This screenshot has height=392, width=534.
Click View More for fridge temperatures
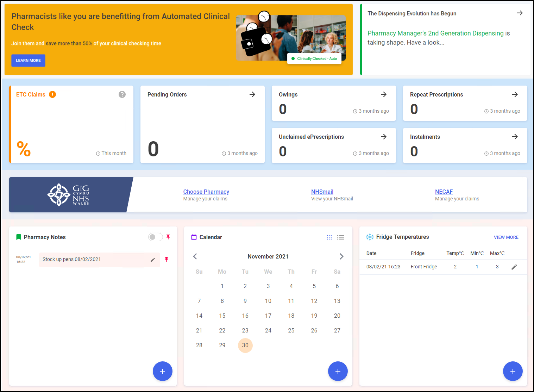(506, 237)
